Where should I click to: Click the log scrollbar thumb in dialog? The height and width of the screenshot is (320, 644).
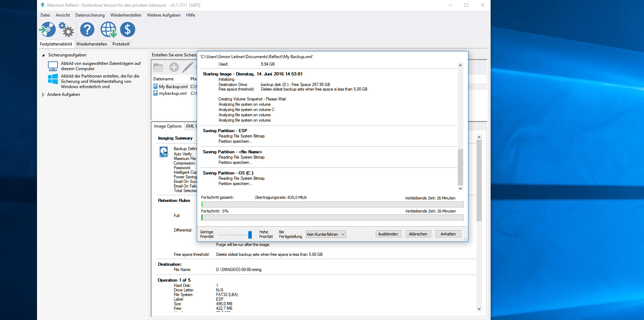[460, 167]
